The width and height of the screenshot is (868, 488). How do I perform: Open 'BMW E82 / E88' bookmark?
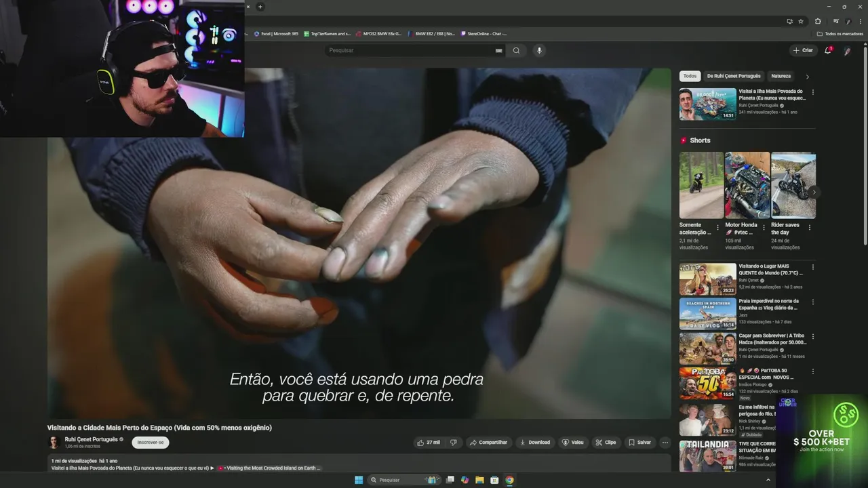tap(431, 33)
